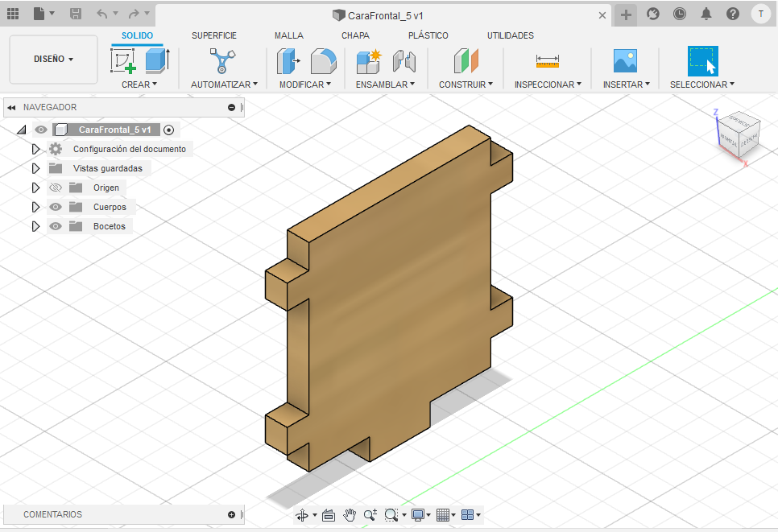This screenshot has width=778, height=532.
Task: Select the Extrude tool
Action: (x=157, y=61)
